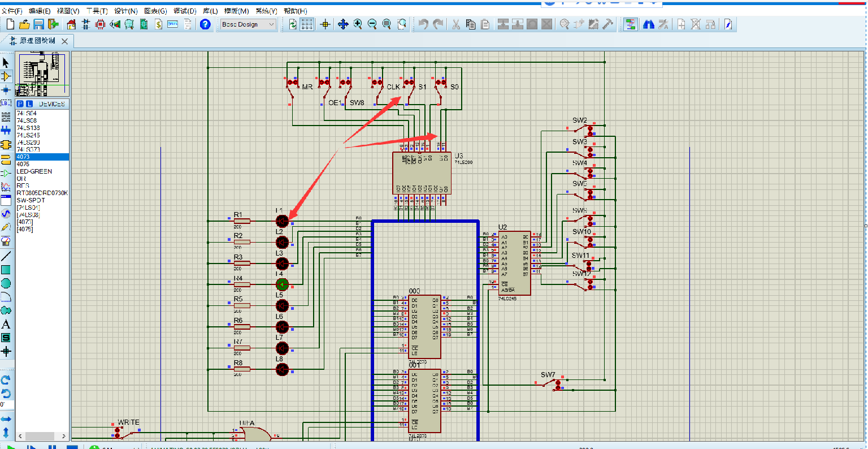Select the 2D text script tool
This screenshot has width=868, height=449.
pyautogui.click(x=6, y=324)
